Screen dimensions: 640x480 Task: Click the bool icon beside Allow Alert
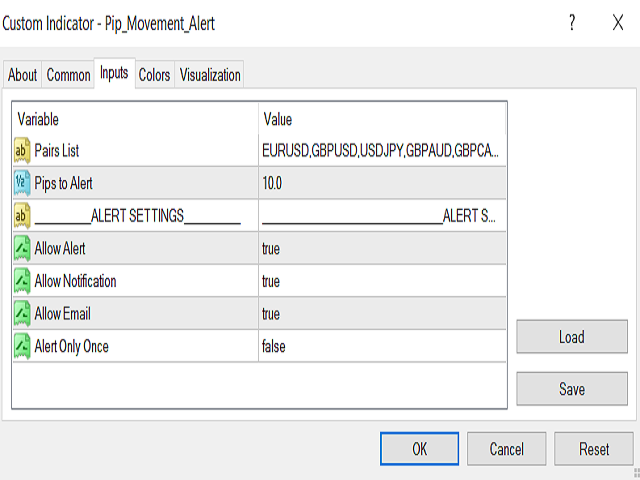tap(22, 249)
